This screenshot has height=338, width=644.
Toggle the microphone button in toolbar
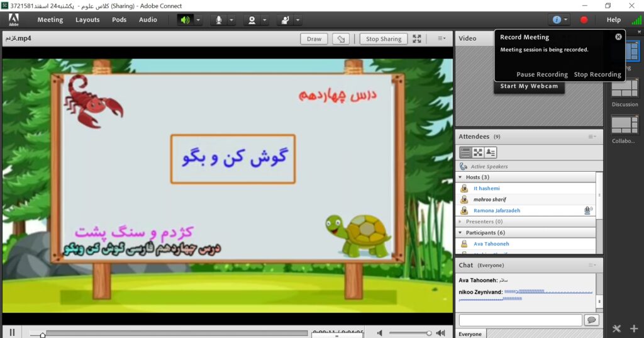click(218, 20)
